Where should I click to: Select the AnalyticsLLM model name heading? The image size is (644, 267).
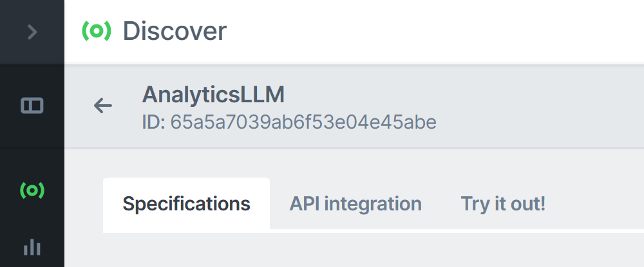tap(213, 95)
